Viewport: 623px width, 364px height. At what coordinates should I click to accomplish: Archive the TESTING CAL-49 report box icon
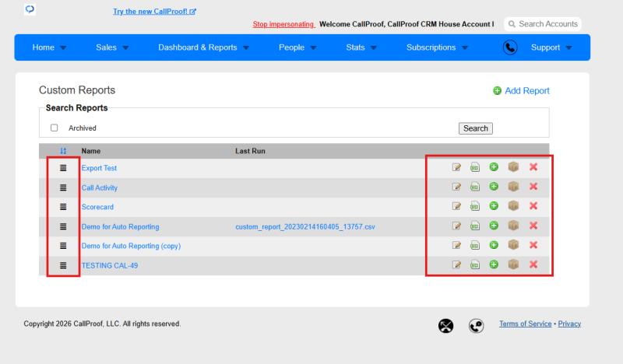[513, 264]
